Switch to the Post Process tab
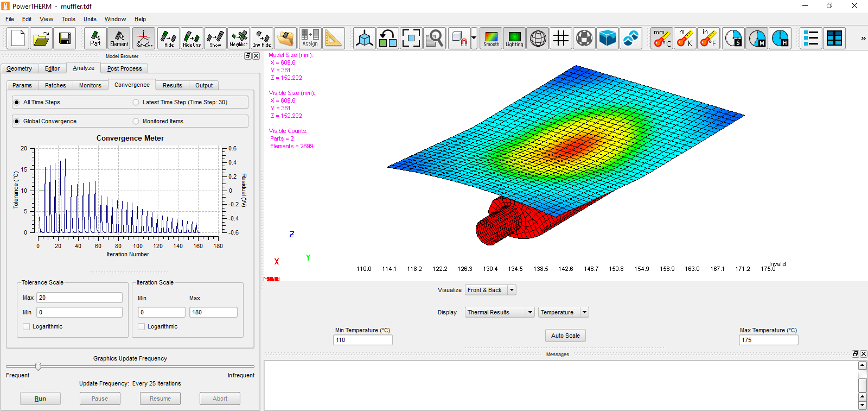Viewport: 868px width, 411px height. (x=124, y=68)
